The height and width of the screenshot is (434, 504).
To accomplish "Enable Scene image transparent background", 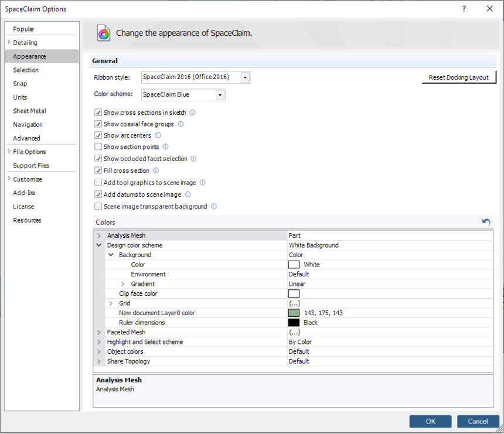I will pos(98,206).
